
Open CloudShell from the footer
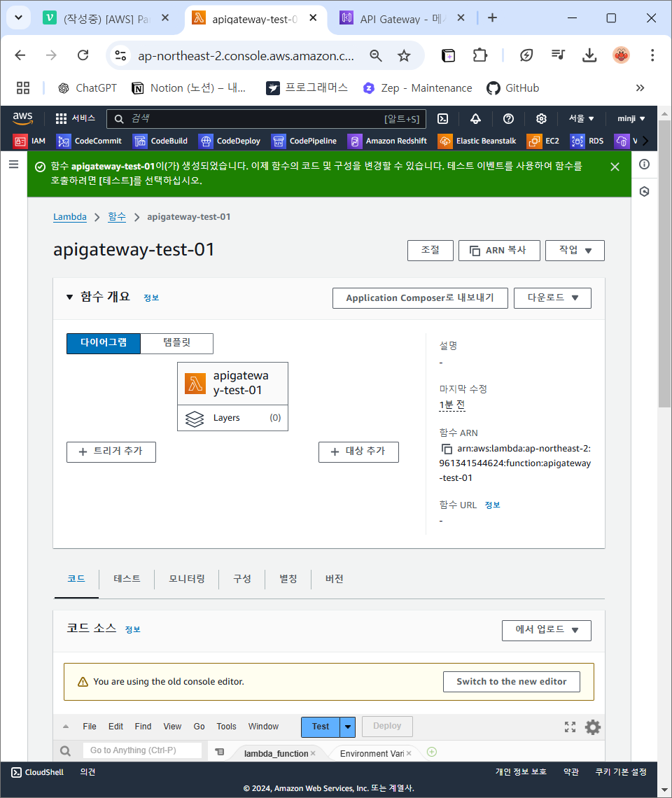pos(38,772)
